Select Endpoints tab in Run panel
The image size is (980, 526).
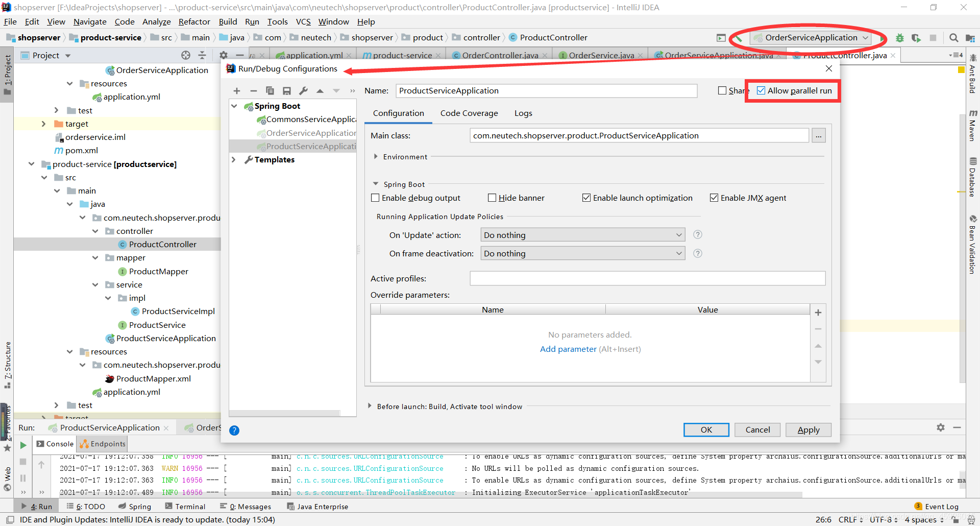point(103,444)
